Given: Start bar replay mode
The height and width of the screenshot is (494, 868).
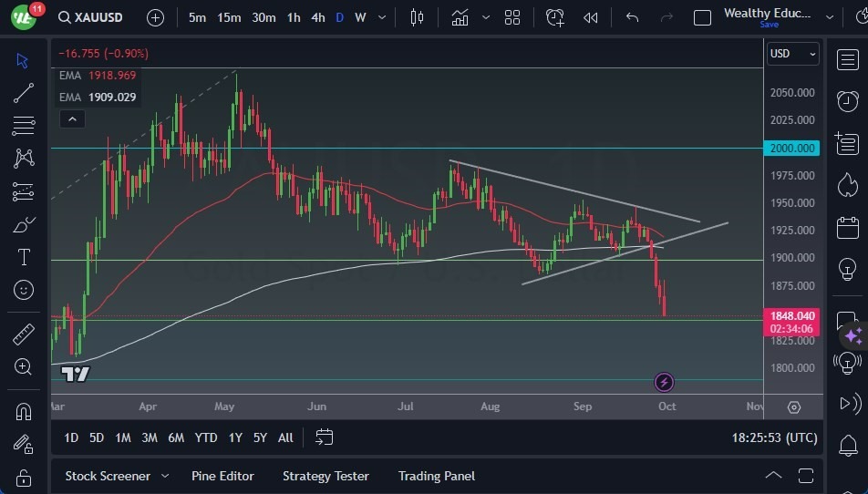Looking at the screenshot, I should [591, 17].
